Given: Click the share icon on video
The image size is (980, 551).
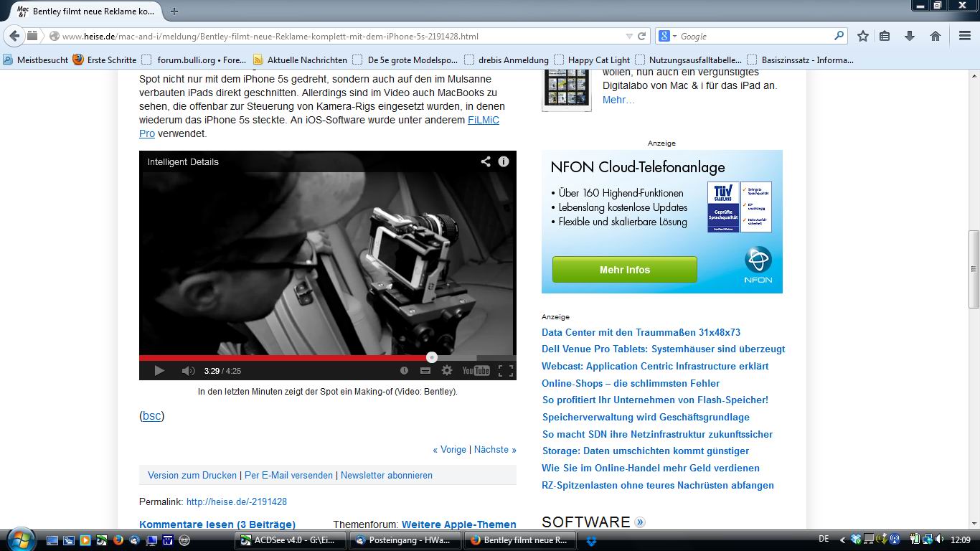Looking at the screenshot, I should point(486,161).
